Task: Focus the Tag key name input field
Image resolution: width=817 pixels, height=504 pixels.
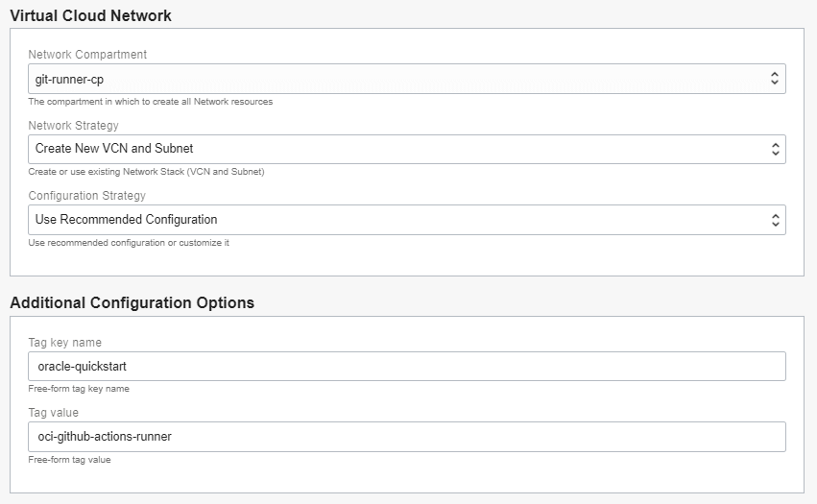Action: pos(406,366)
